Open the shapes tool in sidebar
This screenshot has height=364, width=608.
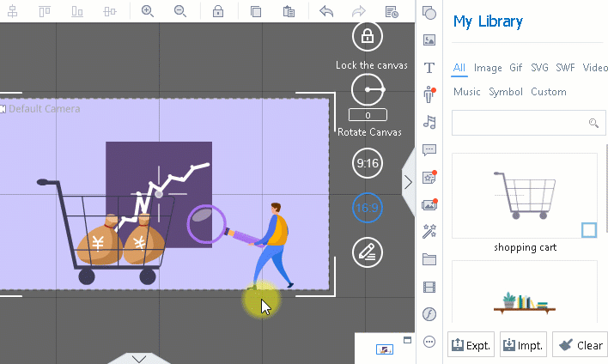coord(429,13)
